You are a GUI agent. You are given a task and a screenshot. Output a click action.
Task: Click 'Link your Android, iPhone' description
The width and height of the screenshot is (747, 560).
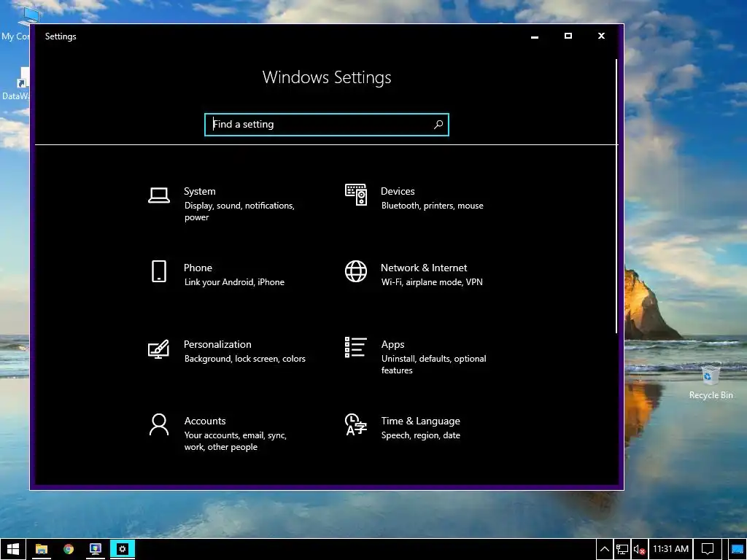tap(234, 282)
